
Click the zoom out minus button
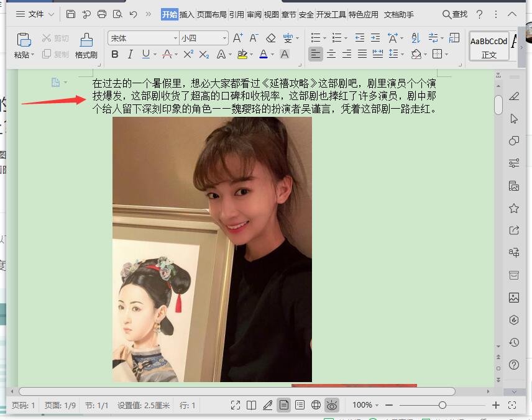(389, 405)
